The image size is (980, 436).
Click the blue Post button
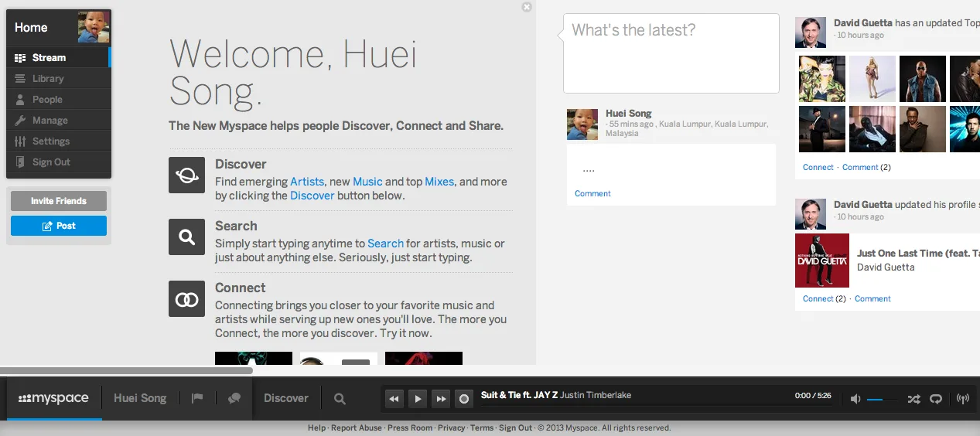[59, 226]
